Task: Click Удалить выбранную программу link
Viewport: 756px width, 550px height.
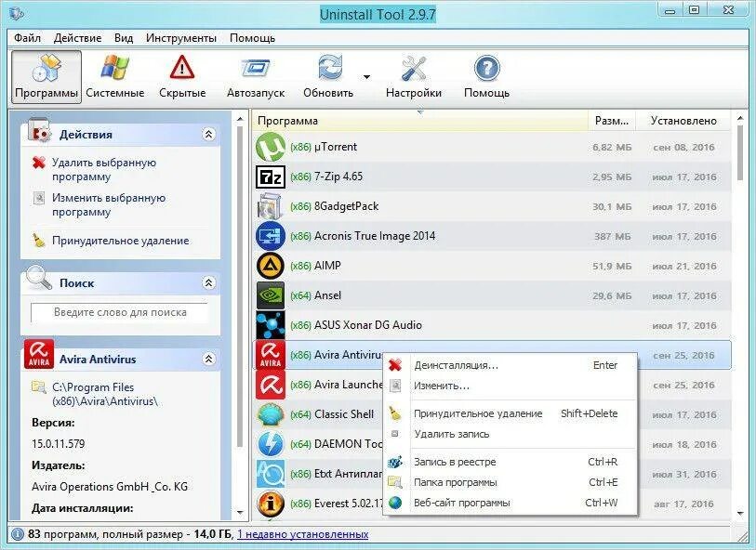Action: tap(104, 169)
